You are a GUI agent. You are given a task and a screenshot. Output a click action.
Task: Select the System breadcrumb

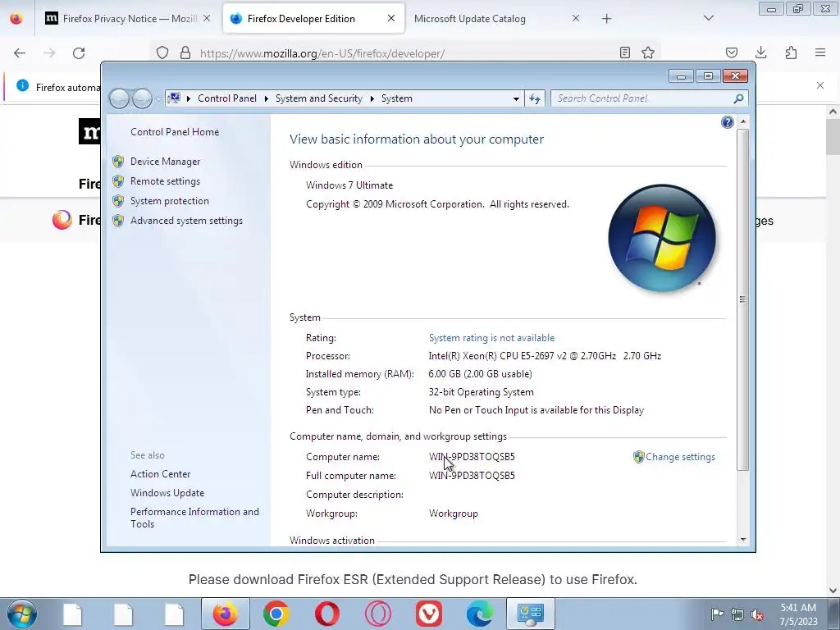click(x=397, y=98)
